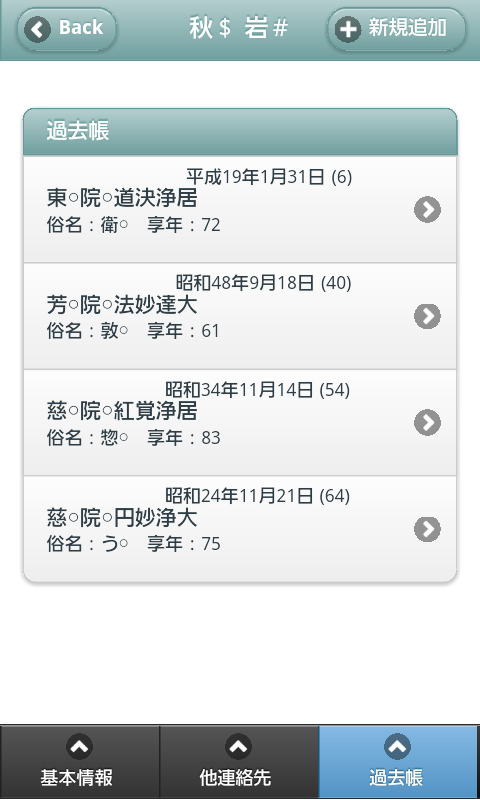
Task: Add a new record via 新規追加
Action: point(396,29)
